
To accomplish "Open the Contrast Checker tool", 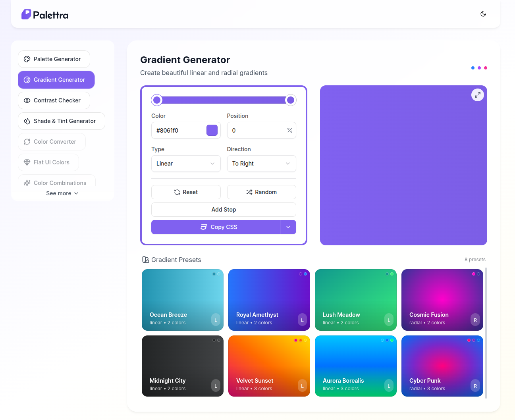I will click(x=54, y=100).
